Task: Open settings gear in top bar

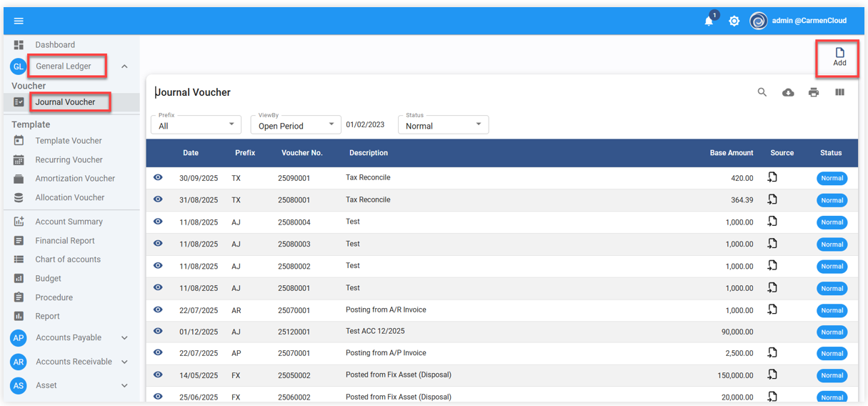Action: (x=734, y=21)
